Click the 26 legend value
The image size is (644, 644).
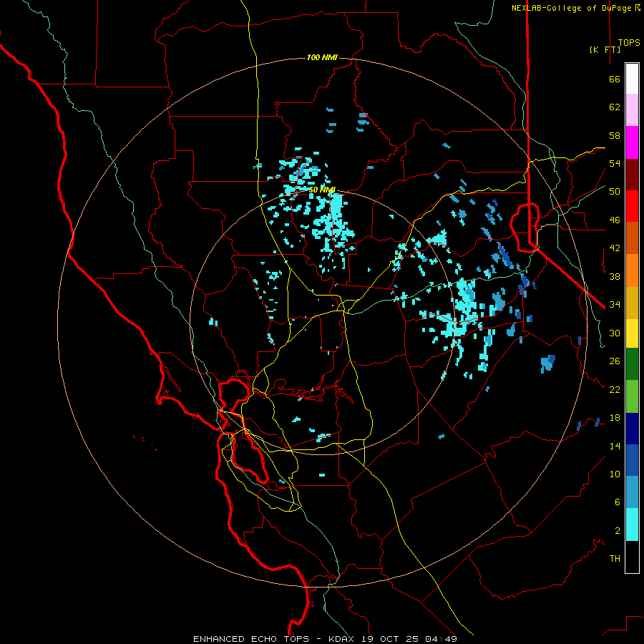(x=615, y=361)
